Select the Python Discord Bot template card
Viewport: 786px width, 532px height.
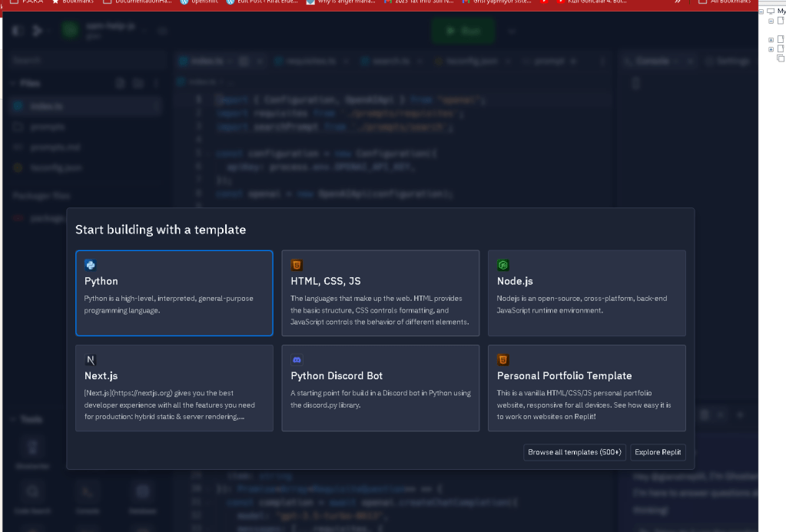[x=380, y=388]
